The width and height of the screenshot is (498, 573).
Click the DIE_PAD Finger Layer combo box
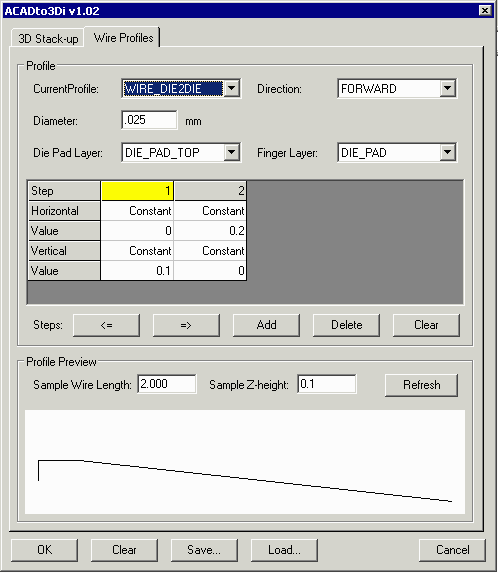(x=397, y=153)
